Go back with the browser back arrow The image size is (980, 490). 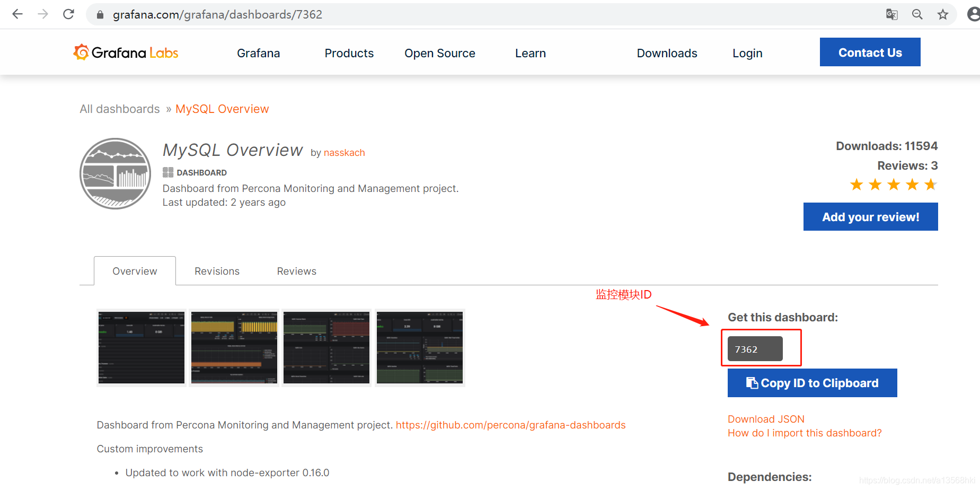pos(17,14)
